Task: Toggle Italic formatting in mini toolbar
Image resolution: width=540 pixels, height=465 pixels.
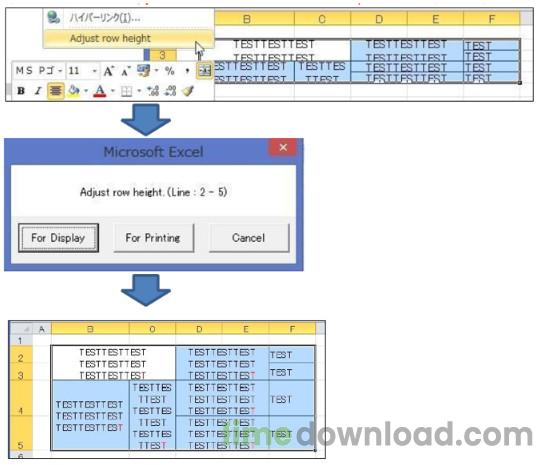Action: coord(38,91)
